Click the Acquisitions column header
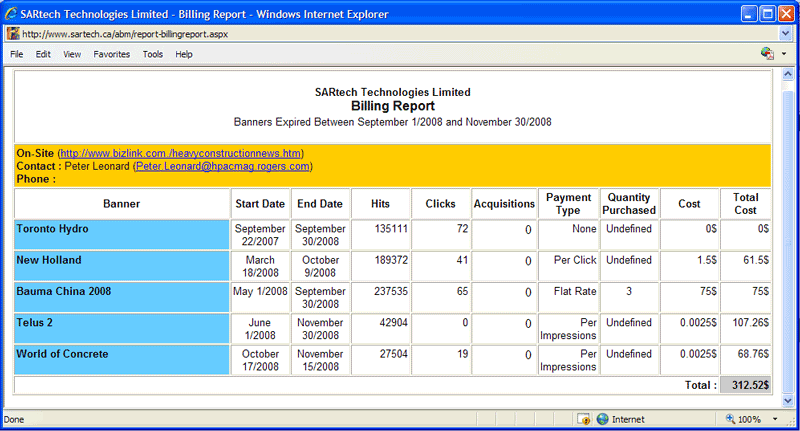Viewport: 800px width, 431px height. coord(504,204)
